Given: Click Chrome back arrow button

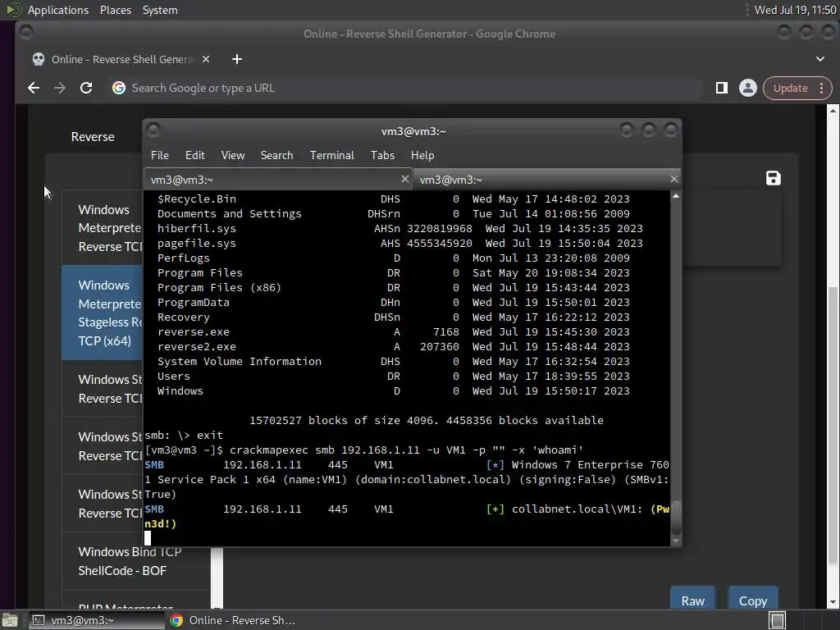Looking at the screenshot, I should (x=34, y=88).
